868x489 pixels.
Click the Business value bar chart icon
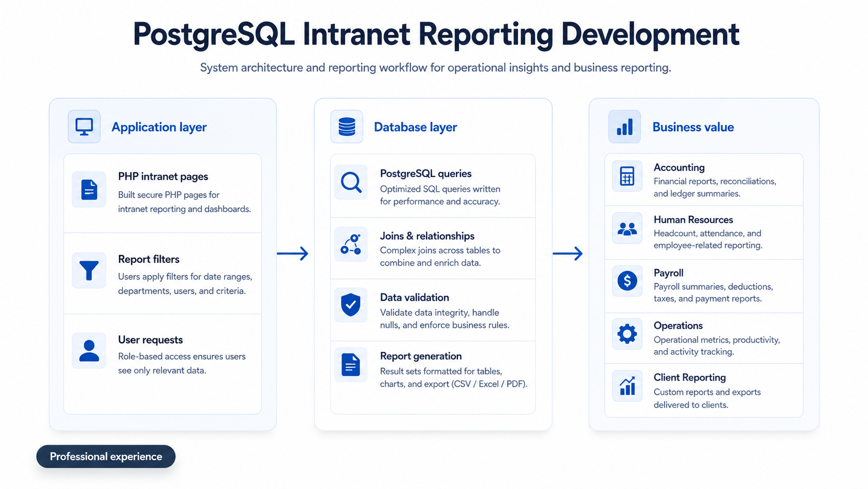(625, 126)
